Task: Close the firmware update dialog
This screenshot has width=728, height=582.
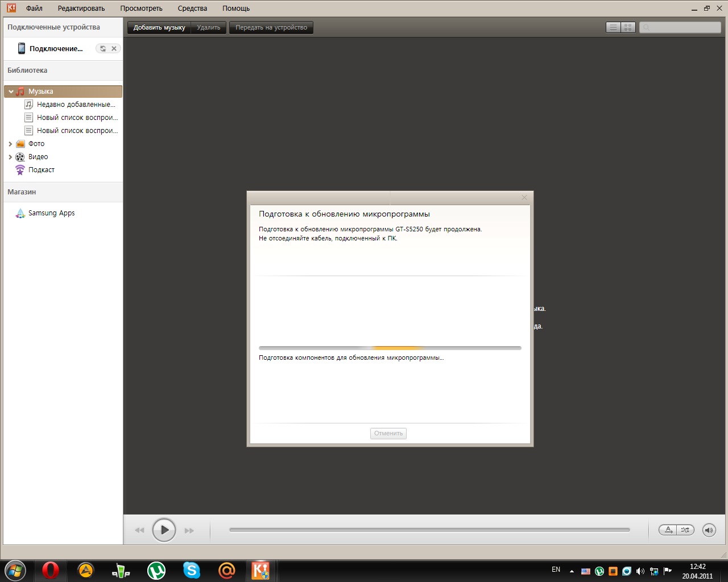Action: pos(524,197)
